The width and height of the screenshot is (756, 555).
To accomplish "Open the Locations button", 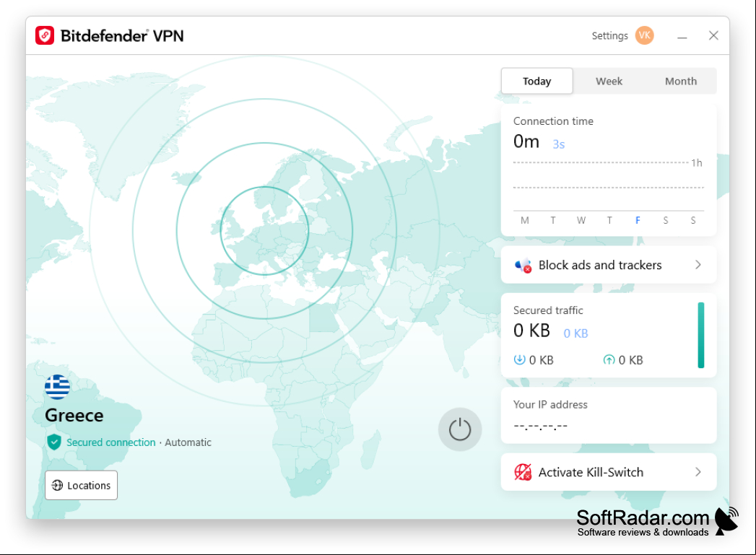I will tap(81, 485).
